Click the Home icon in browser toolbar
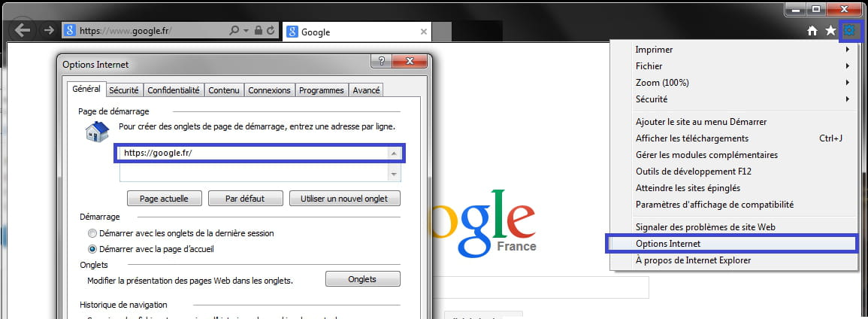868x319 pixels. (812, 31)
